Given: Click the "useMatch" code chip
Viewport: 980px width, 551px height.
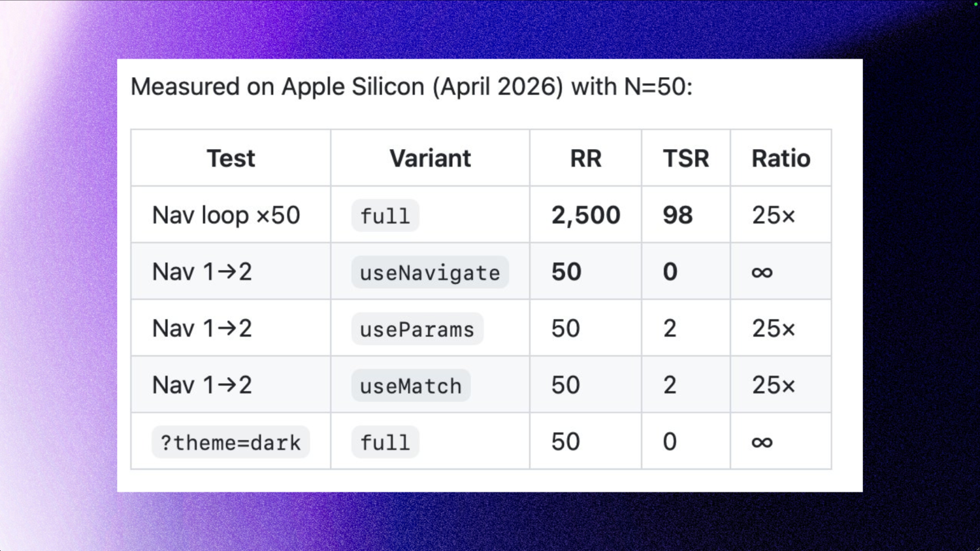Looking at the screenshot, I should (410, 386).
